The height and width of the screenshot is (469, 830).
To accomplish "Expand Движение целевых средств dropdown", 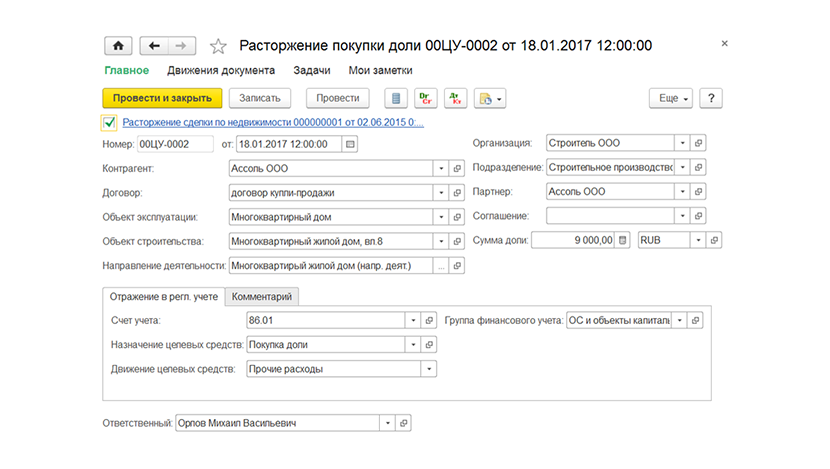I will coord(429,369).
